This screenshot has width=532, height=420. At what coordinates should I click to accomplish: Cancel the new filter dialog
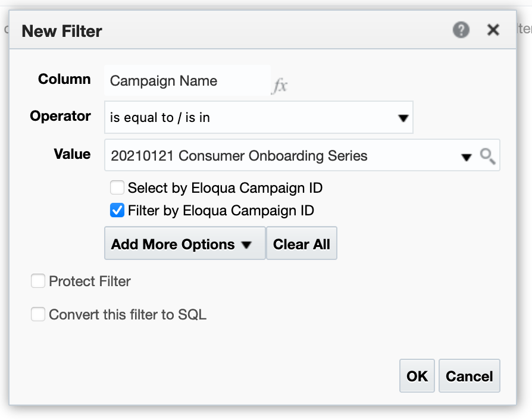(470, 376)
